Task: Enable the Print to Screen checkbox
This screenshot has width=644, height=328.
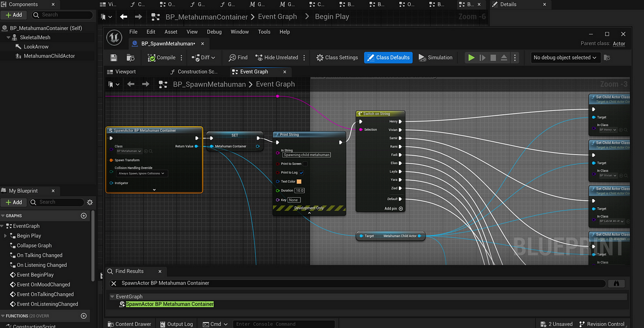Action: point(305,164)
